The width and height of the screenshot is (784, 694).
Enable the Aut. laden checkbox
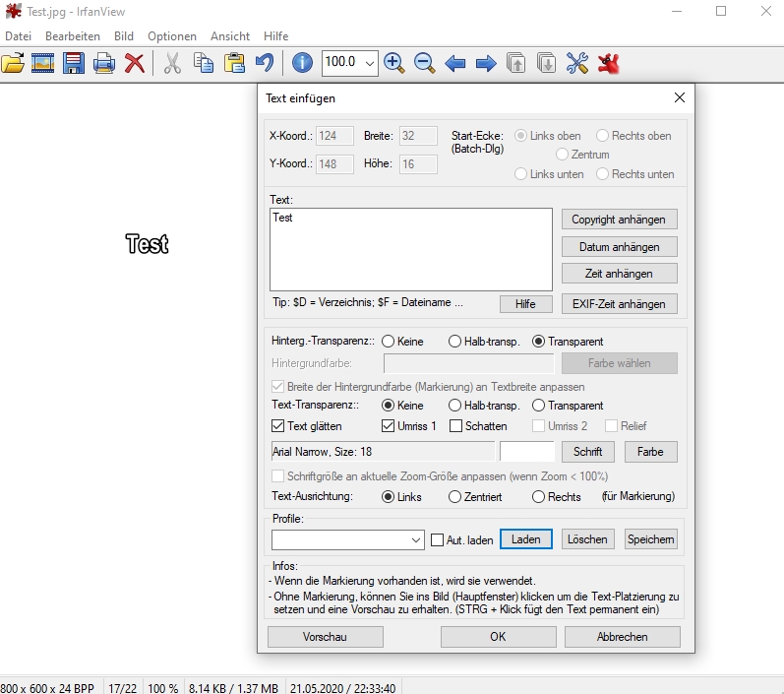(438, 539)
